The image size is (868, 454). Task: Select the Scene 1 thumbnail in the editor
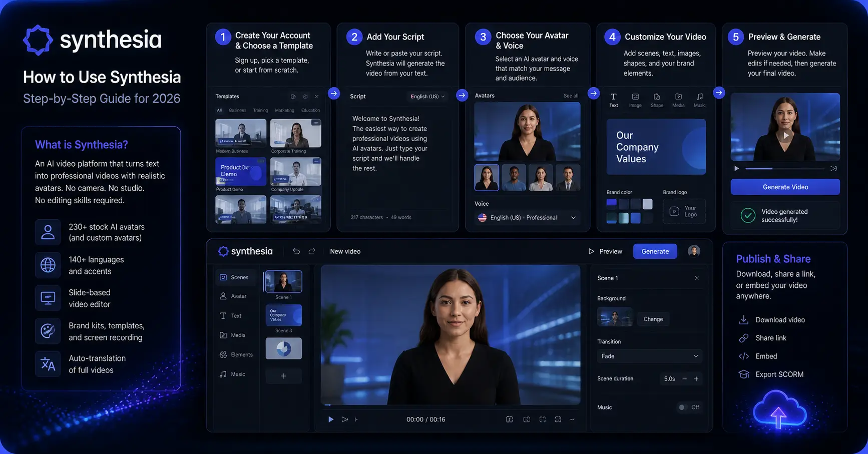click(283, 281)
